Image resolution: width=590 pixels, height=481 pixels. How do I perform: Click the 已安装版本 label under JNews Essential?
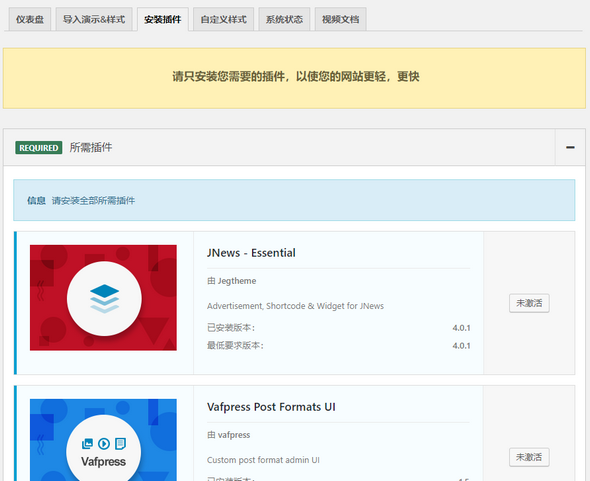click(x=231, y=328)
